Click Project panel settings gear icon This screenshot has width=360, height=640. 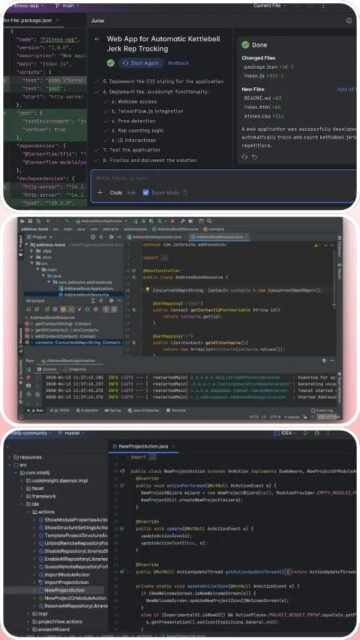[x=111, y=237]
